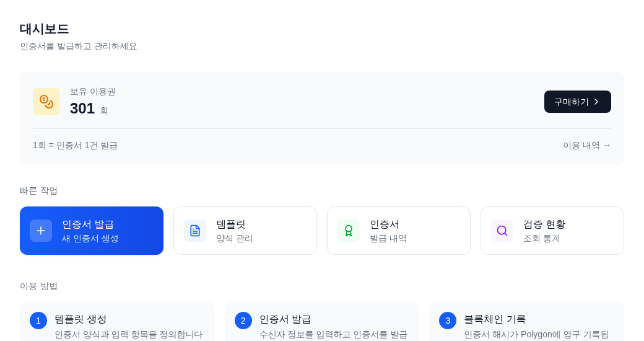Open 발급 내역 under 인증서
This screenshot has width=644, height=341.
[x=388, y=238]
